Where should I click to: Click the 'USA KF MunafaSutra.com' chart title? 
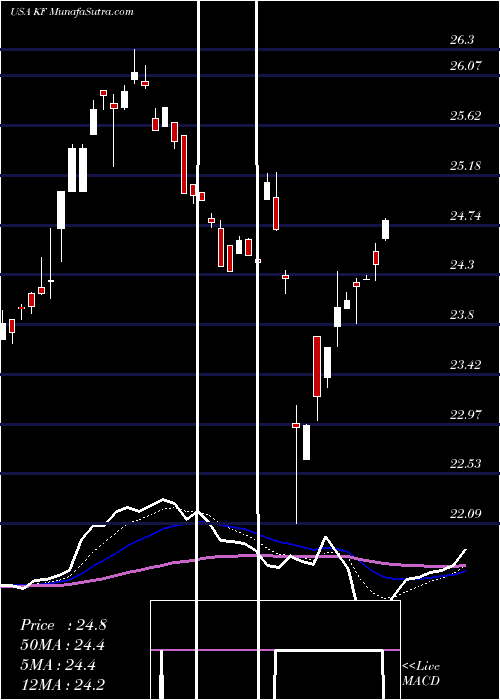[72, 12]
